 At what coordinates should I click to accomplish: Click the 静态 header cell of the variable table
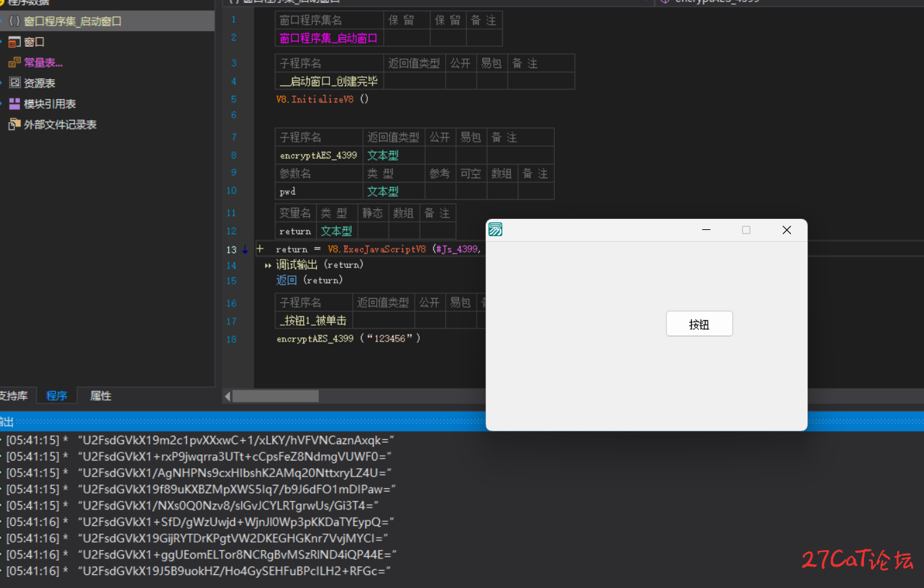pyautogui.click(x=373, y=213)
